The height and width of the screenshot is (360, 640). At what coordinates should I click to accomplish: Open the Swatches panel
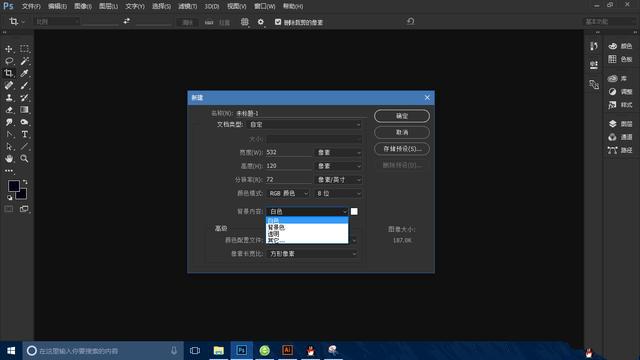[620, 59]
